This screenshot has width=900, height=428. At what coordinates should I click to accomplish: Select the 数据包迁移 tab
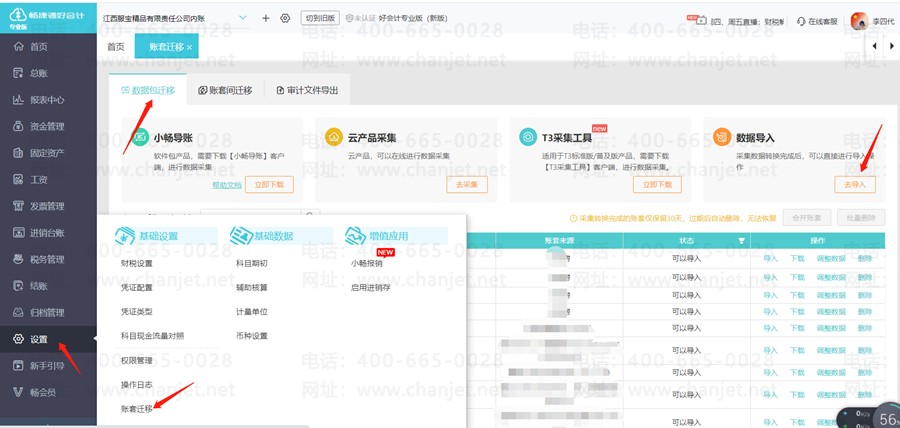(148, 90)
